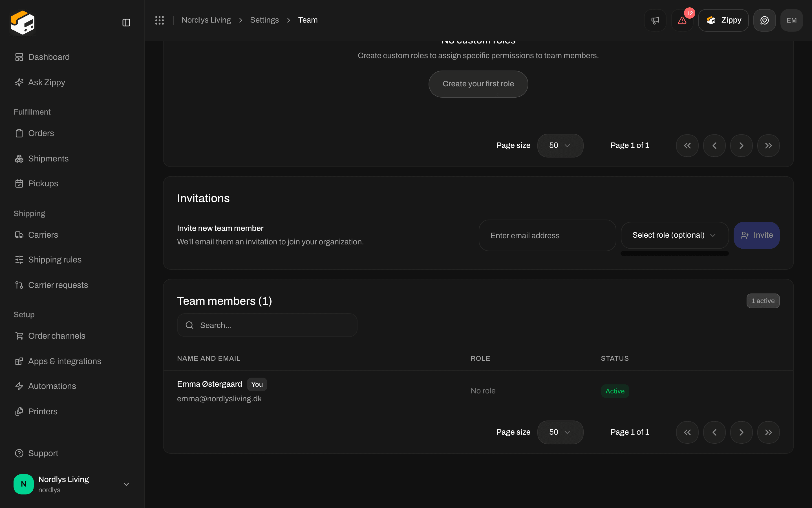
Task: Open the EM user avatar
Action: pyautogui.click(x=791, y=20)
